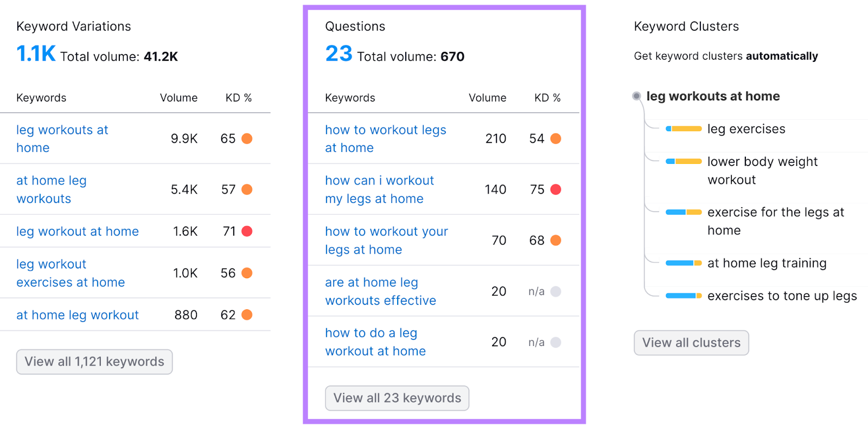Click the orange KD dot beside 54

556,139
